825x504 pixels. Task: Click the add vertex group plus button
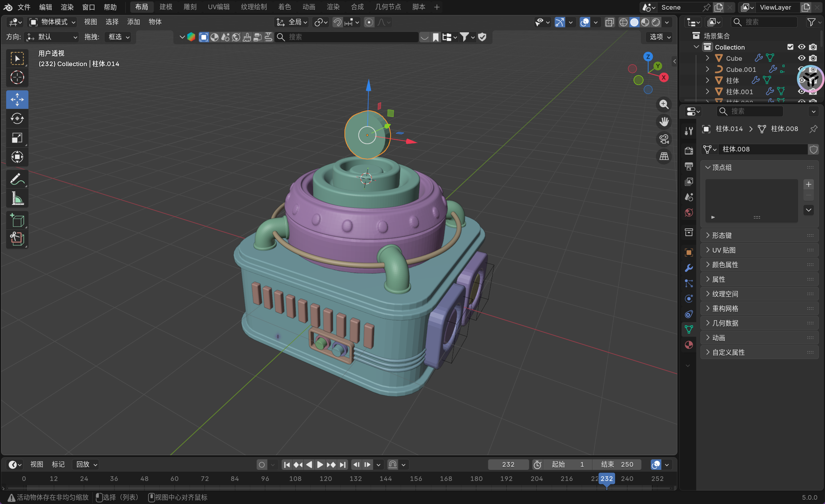pos(808,185)
